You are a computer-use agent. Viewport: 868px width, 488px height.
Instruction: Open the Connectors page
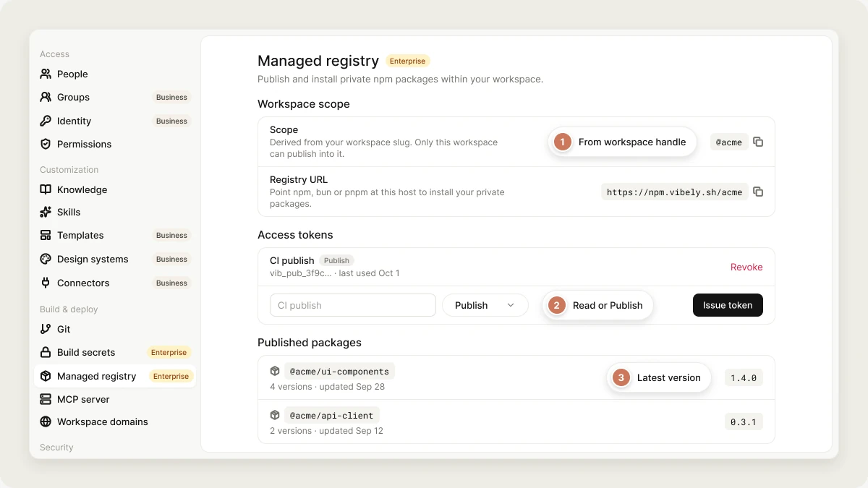(114, 283)
